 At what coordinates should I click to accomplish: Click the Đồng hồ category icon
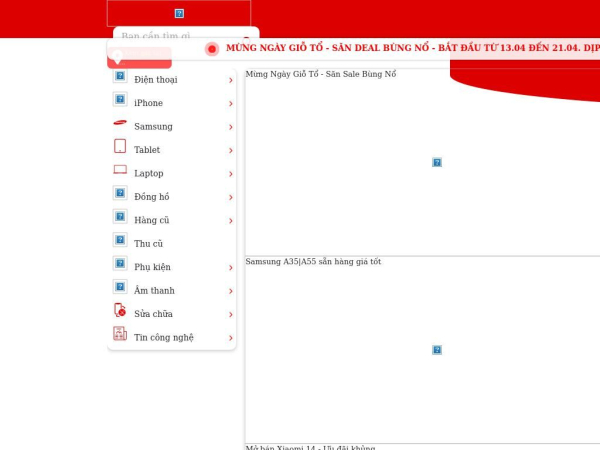pyautogui.click(x=120, y=193)
